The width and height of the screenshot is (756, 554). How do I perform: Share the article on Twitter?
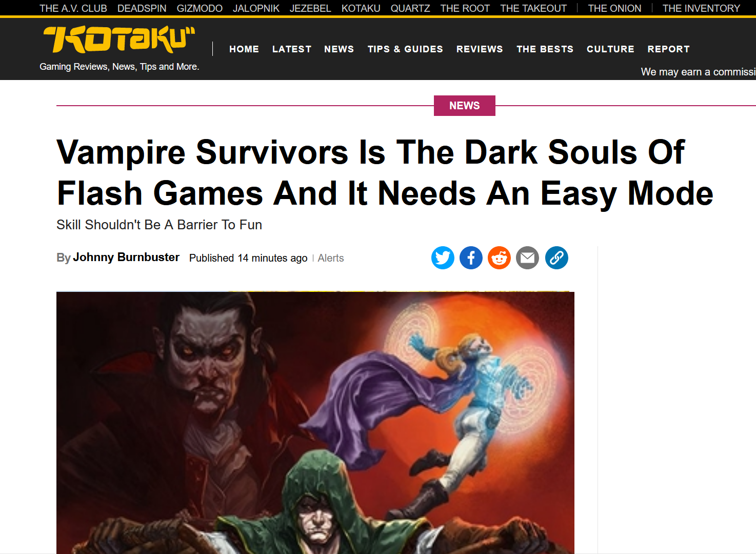[443, 258]
